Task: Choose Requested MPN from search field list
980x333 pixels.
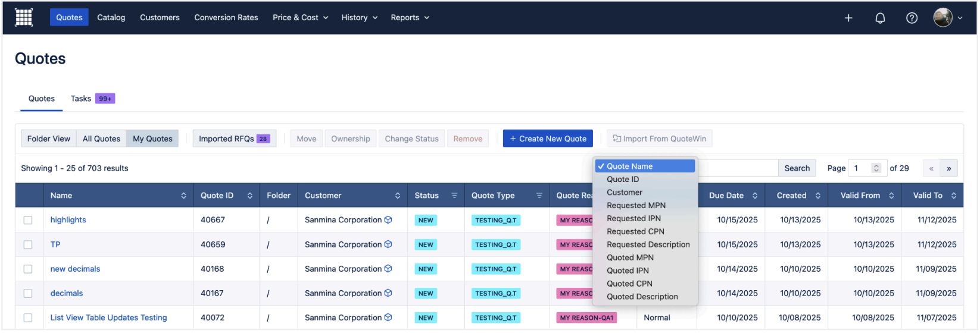Action: pos(636,206)
